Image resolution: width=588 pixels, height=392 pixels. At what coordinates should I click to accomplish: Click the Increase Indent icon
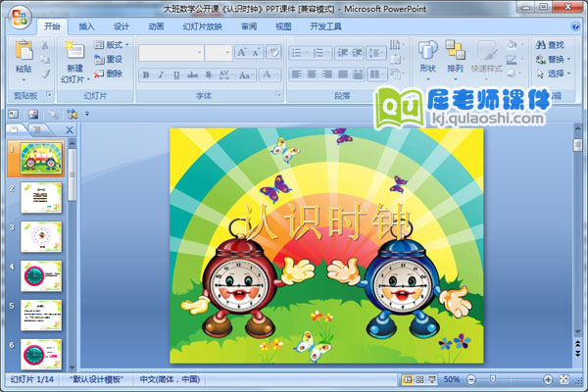tap(357, 53)
